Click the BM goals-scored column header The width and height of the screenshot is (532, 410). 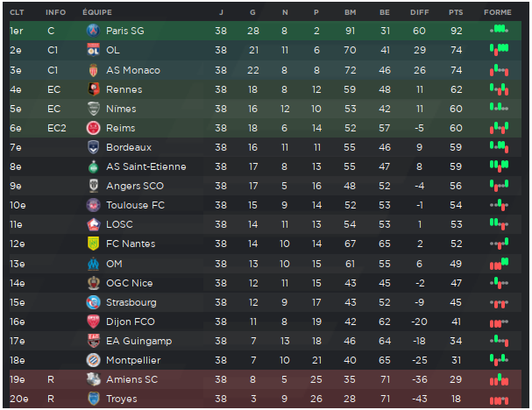pyautogui.click(x=351, y=12)
